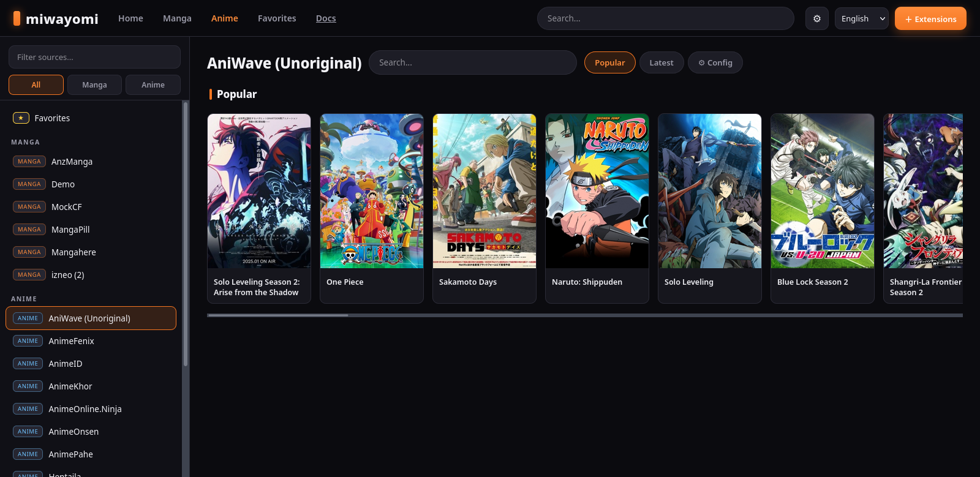Click the Sakamoto Days title text
Viewport: 980px width, 477px height.
click(468, 282)
